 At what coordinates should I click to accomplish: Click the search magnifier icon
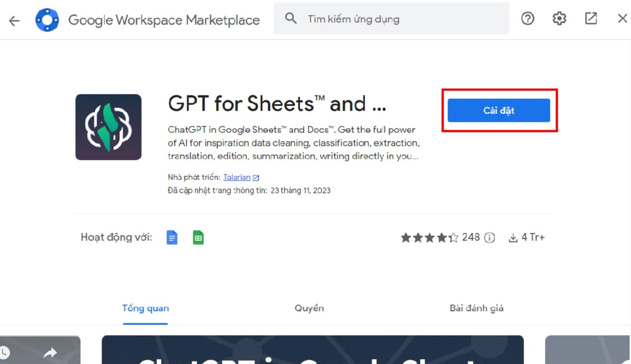291,19
